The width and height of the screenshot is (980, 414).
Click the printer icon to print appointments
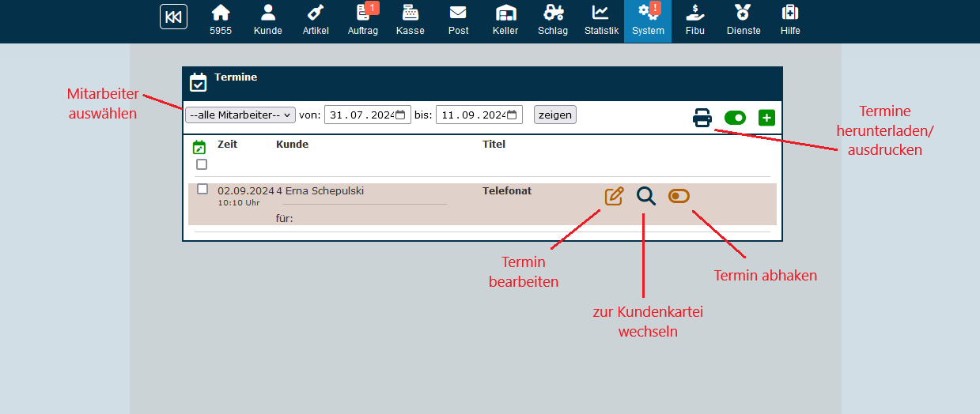(x=702, y=118)
